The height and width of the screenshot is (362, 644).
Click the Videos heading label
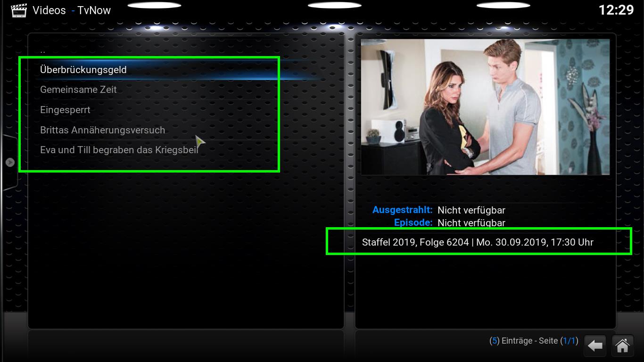click(x=49, y=10)
